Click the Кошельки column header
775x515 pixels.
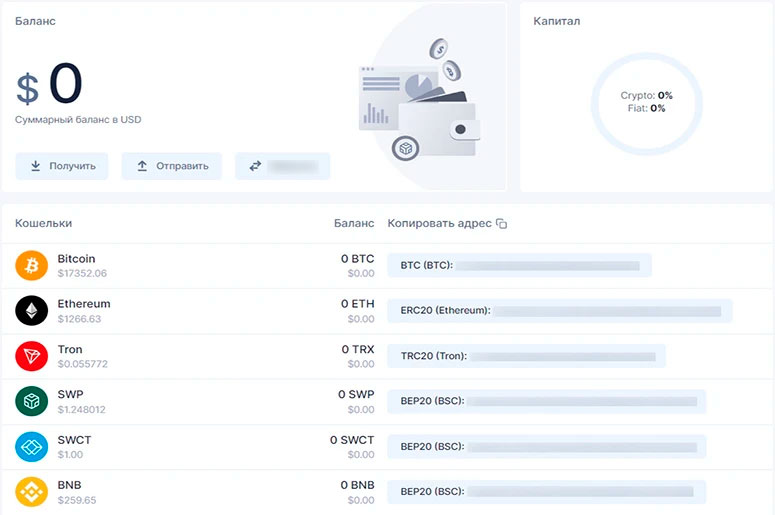[43, 223]
